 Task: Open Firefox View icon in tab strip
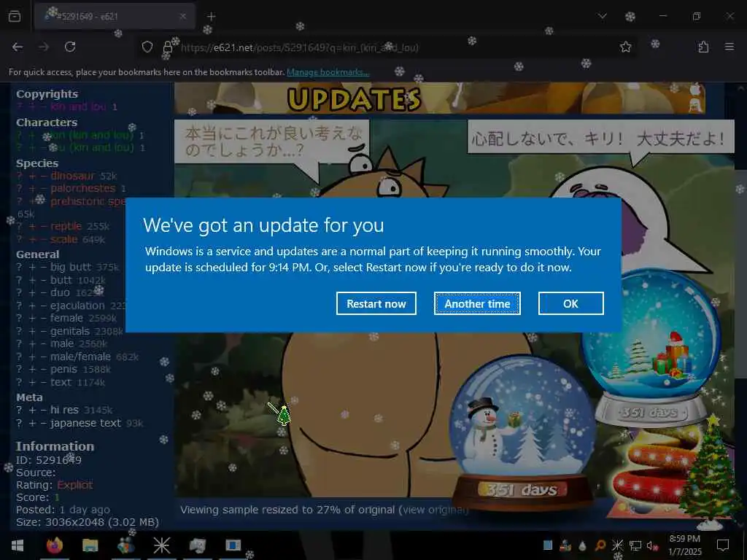tap(15, 16)
